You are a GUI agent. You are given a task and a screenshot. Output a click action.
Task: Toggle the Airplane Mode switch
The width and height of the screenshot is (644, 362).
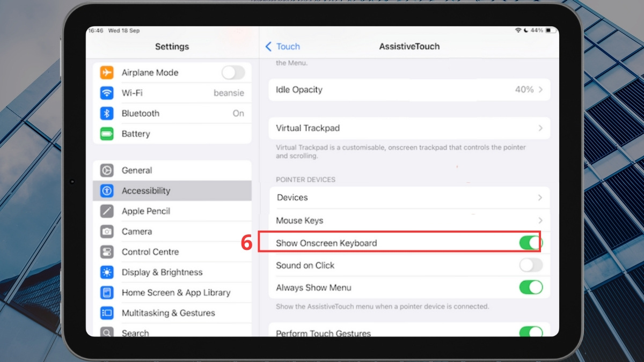pyautogui.click(x=233, y=72)
